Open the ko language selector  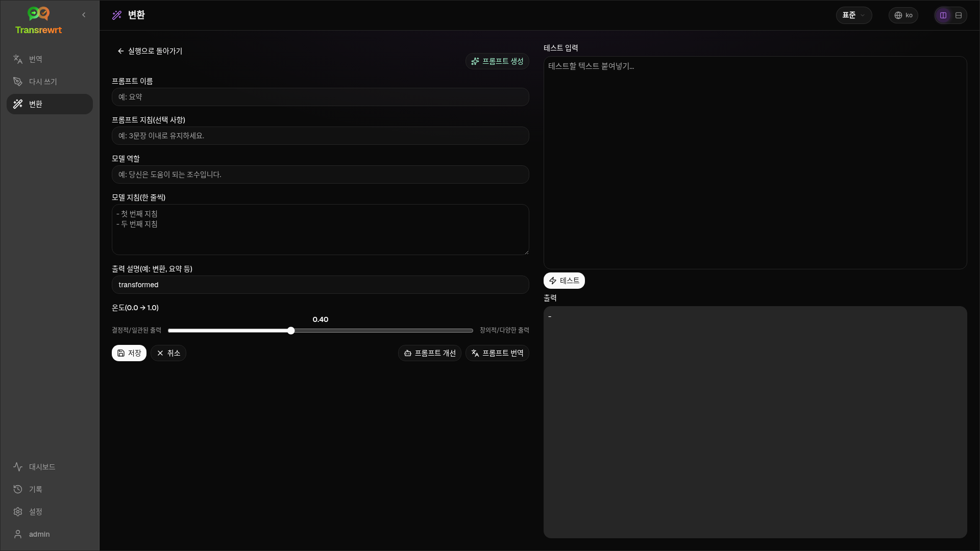point(903,15)
